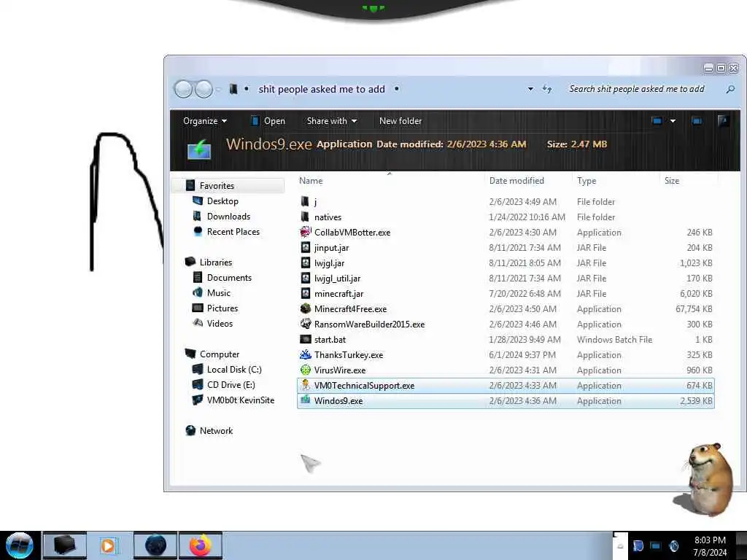This screenshot has height=560, width=747.
Task: Click the action center flag tray icon
Action: click(x=638, y=546)
